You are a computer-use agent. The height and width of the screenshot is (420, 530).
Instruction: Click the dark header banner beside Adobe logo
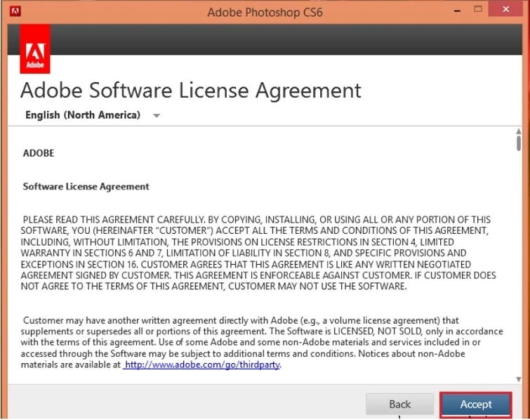click(281, 42)
